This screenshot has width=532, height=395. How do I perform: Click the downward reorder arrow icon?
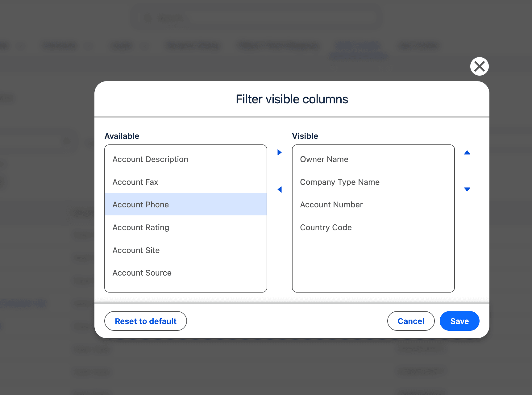point(467,189)
